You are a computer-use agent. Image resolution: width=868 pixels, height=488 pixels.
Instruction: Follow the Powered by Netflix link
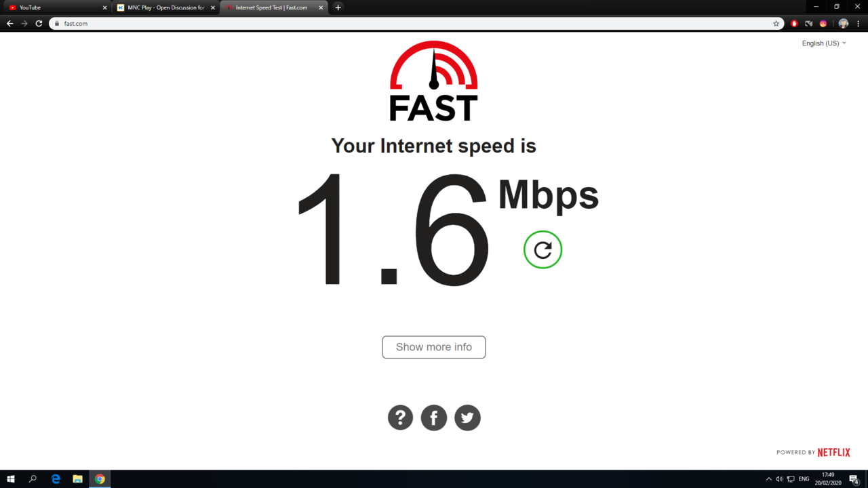tap(813, 452)
